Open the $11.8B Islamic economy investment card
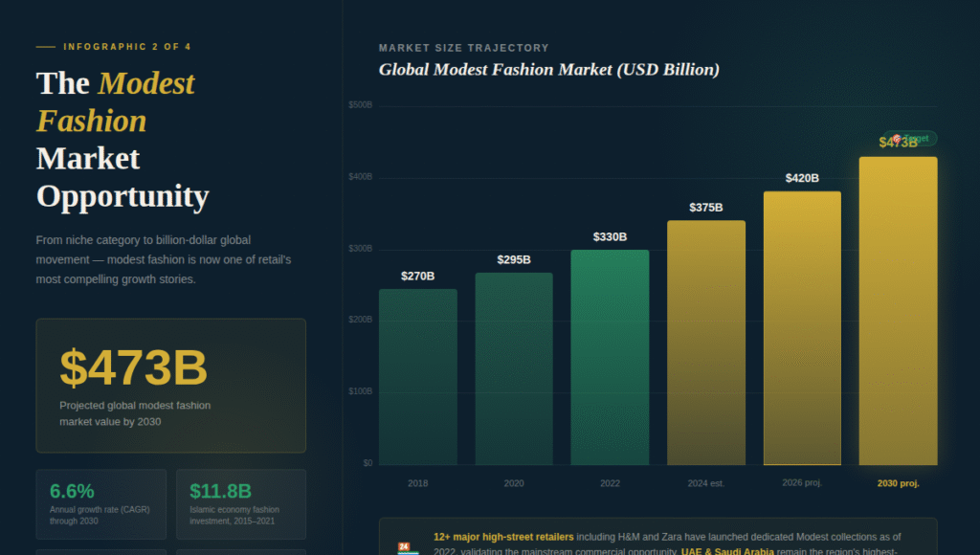 click(240, 503)
